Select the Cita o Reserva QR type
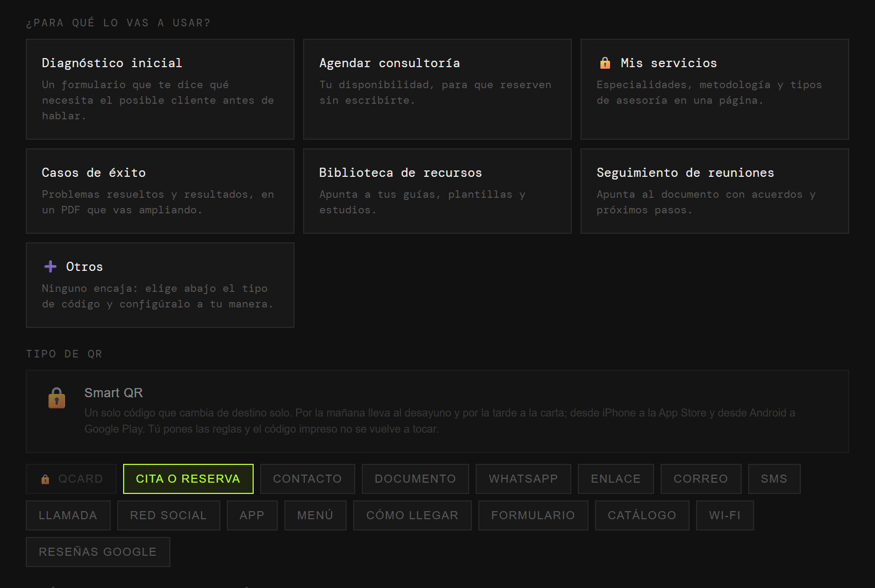The image size is (875, 588). click(x=188, y=479)
